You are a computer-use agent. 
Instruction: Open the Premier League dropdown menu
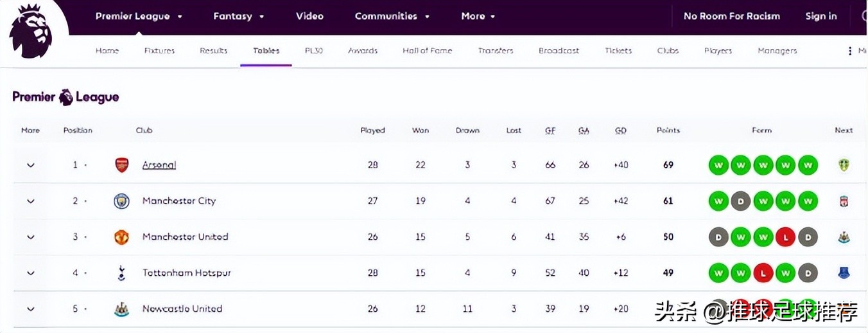tap(139, 16)
